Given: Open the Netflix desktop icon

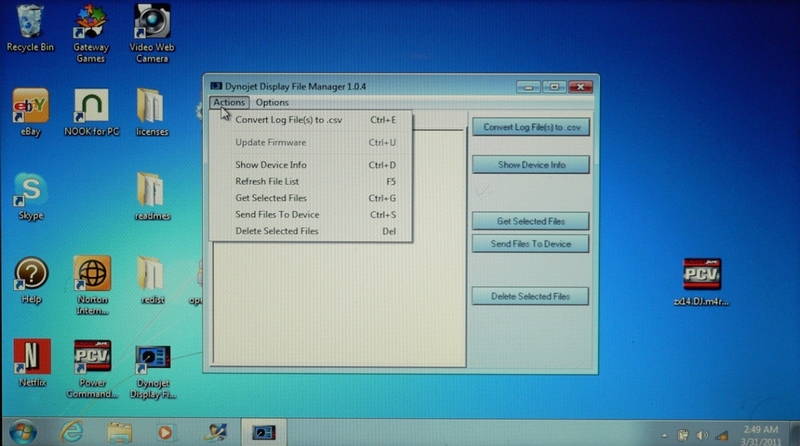Looking at the screenshot, I should pyautogui.click(x=30, y=358).
